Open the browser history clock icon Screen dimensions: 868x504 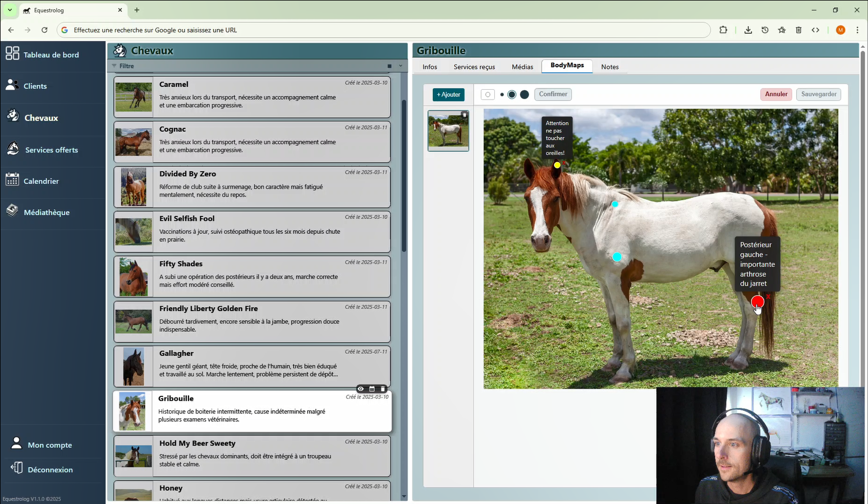point(765,30)
